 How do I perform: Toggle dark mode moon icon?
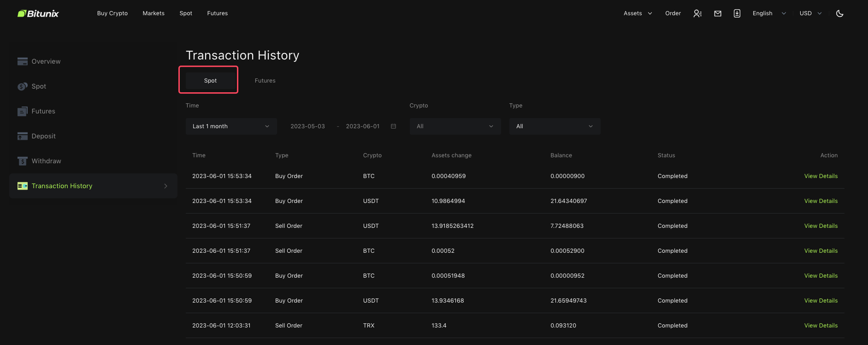click(840, 13)
